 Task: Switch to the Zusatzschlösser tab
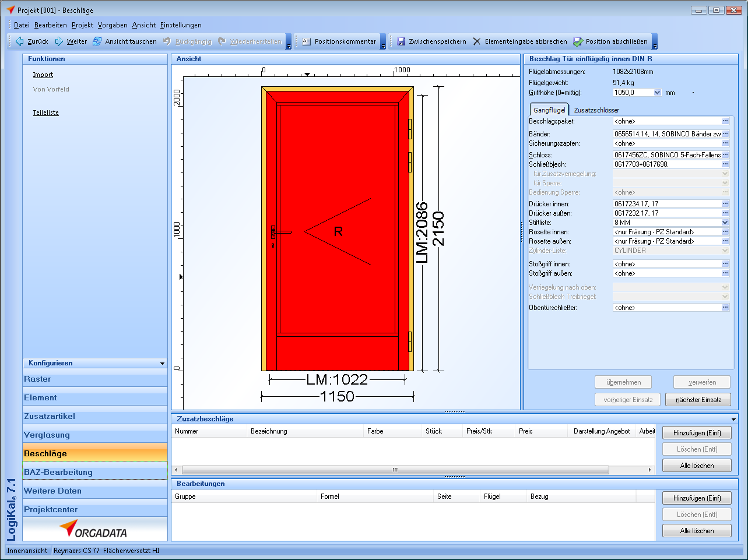pyautogui.click(x=596, y=110)
